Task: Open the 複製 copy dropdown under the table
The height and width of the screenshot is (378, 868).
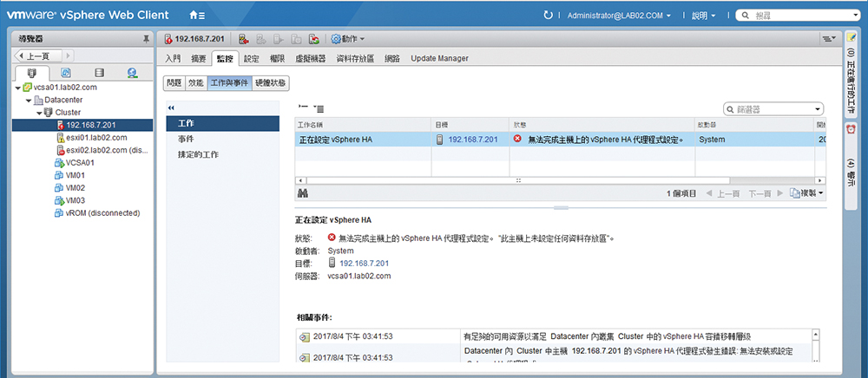Action: (807, 193)
